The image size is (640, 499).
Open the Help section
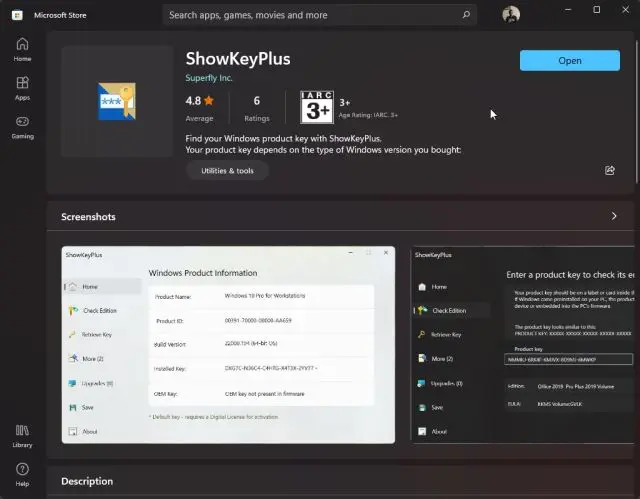(22, 475)
